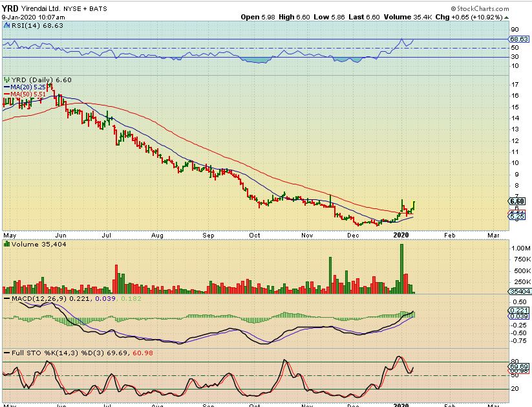532x407 pixels.
Task: Click the blue line marker before MA(20)
Action: tap(6, 87)
